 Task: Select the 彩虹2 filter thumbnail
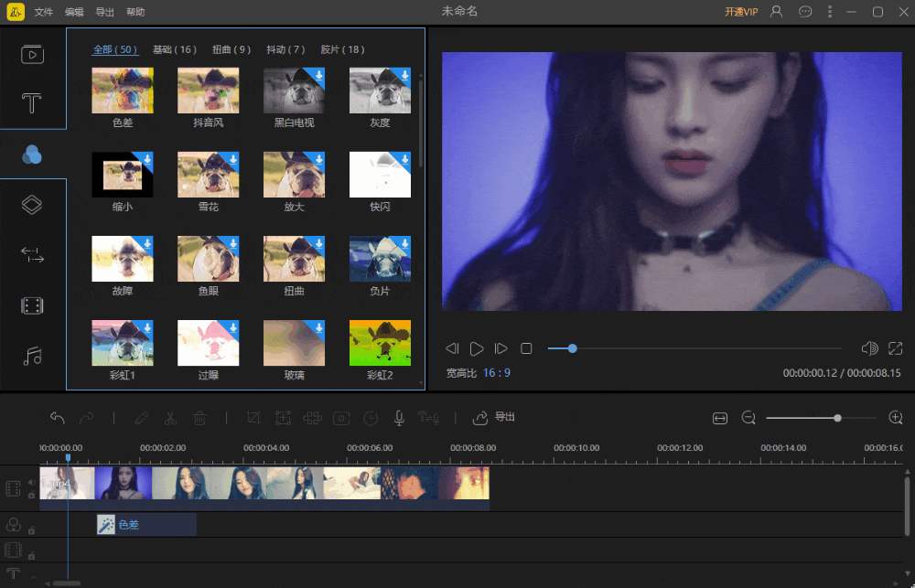380,343
